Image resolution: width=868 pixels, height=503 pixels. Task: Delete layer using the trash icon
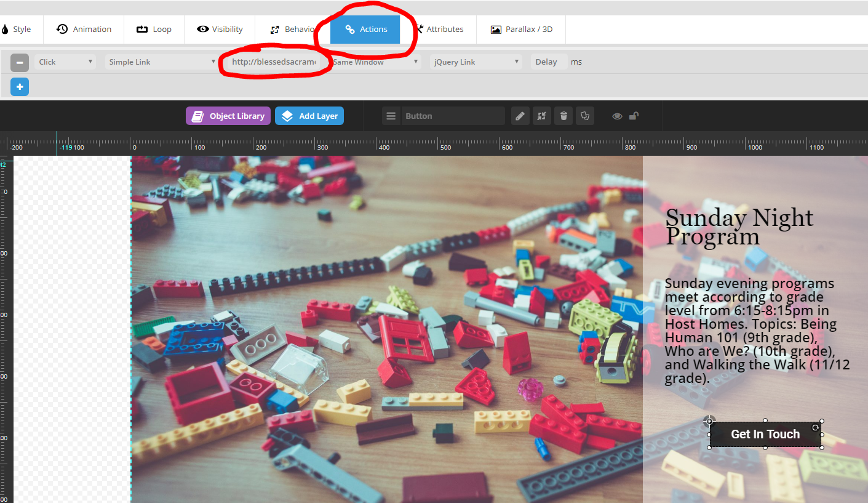(x=563, y=116)
